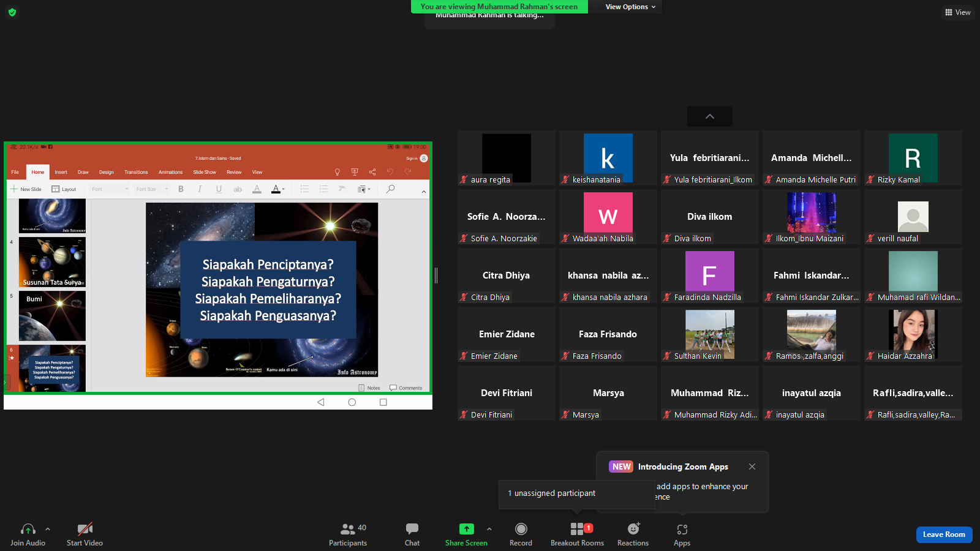Screen dimensions: 980x551
Task: Open the Font Size dropdown
Action: click(152, 189)
